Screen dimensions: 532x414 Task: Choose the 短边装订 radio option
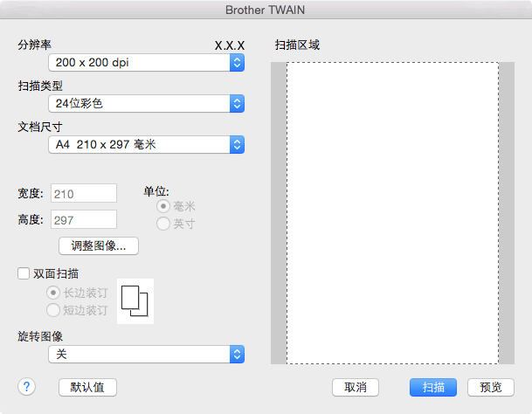[53, 310]
